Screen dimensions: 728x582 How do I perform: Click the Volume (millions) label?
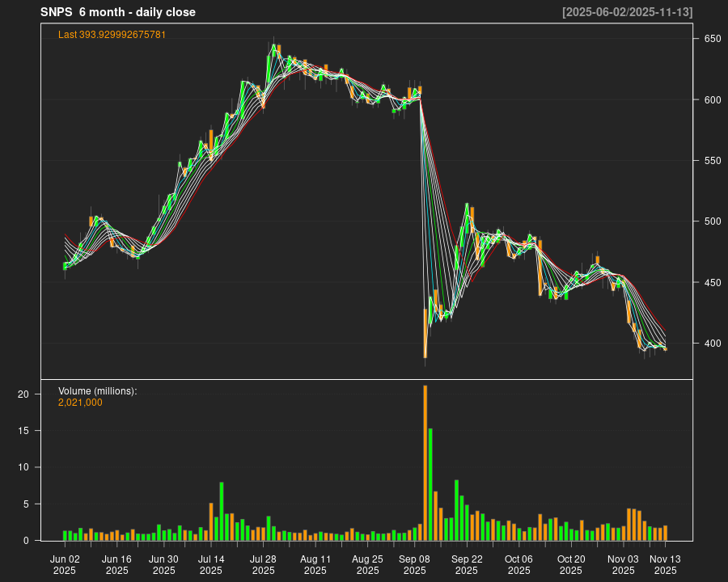pos(97,391)
